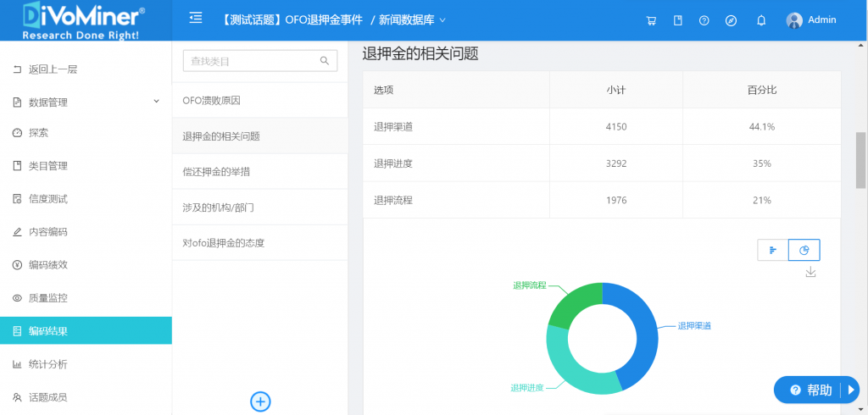Click the bookmark document icon in header
The height and width of the screenshot is (415, 868).
(677, 20)
